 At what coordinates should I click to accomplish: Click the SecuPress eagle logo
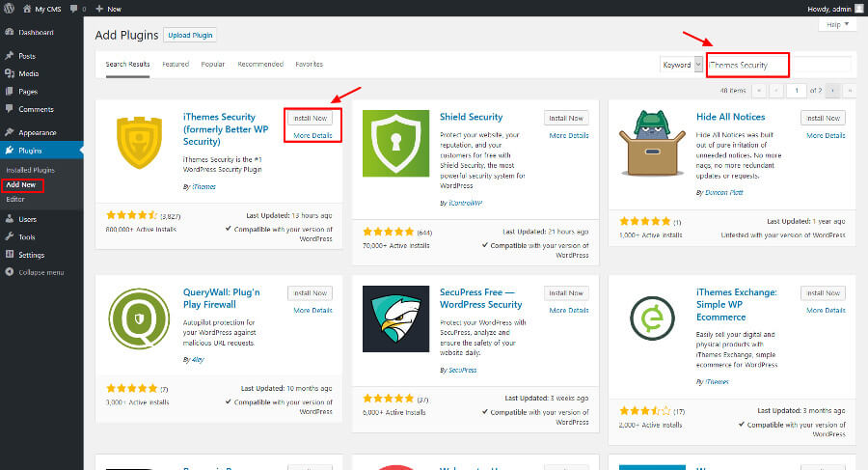[395, 318]
